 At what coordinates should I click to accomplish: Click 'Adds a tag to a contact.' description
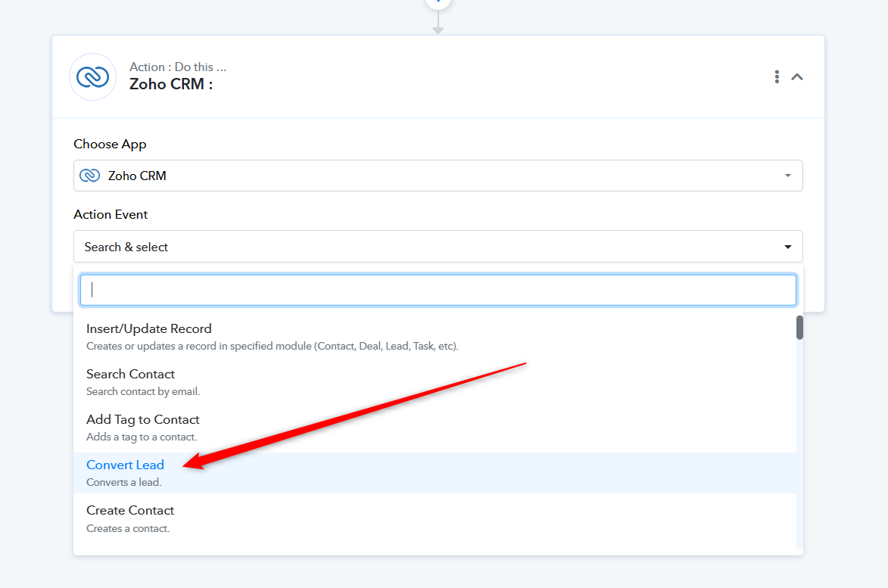pyautogui.click(x=142, y=437)
